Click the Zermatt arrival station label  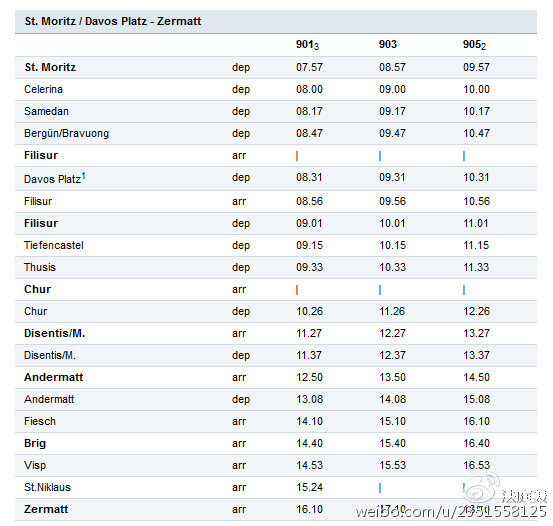[46, 509]
